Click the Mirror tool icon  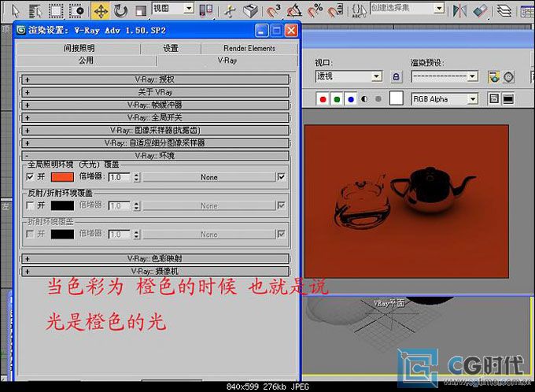coord(459,10)
